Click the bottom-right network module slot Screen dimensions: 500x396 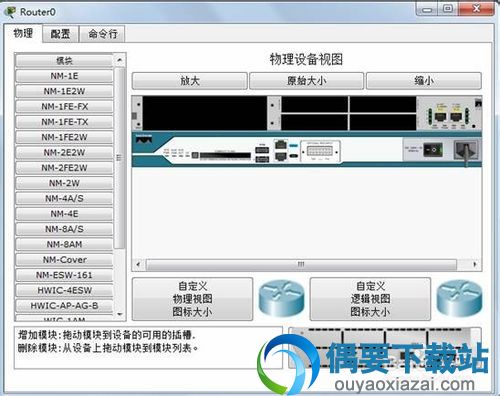click(383, 122)
